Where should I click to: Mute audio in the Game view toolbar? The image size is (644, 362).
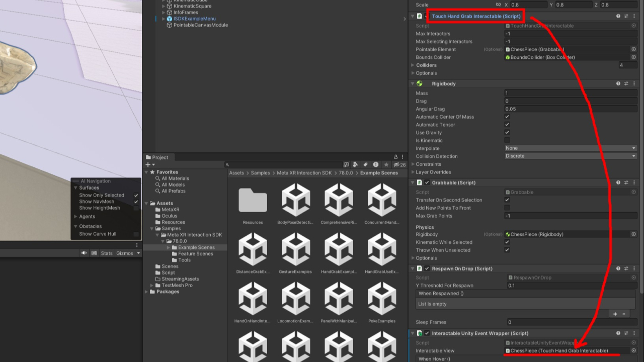coord(84,253)
